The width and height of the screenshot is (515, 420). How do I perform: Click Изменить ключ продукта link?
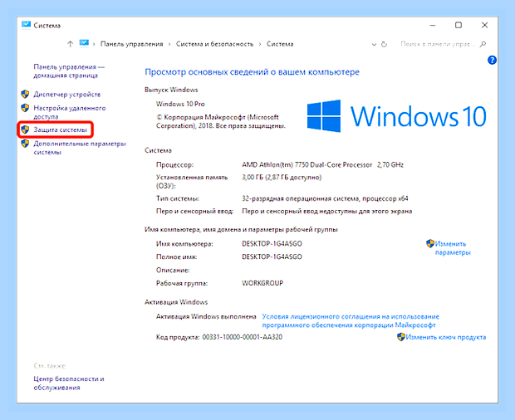coord(446,337)
